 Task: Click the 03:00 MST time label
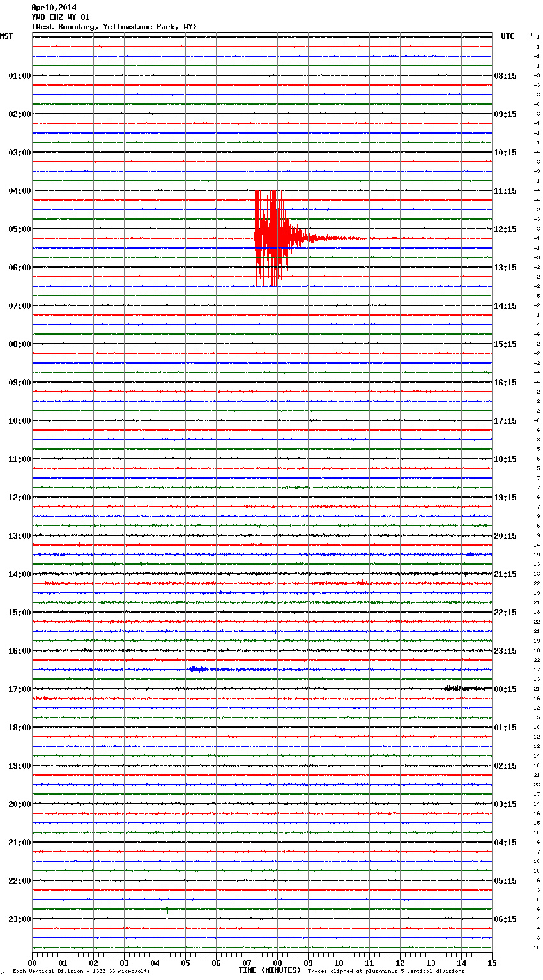[x=20, y=153]
